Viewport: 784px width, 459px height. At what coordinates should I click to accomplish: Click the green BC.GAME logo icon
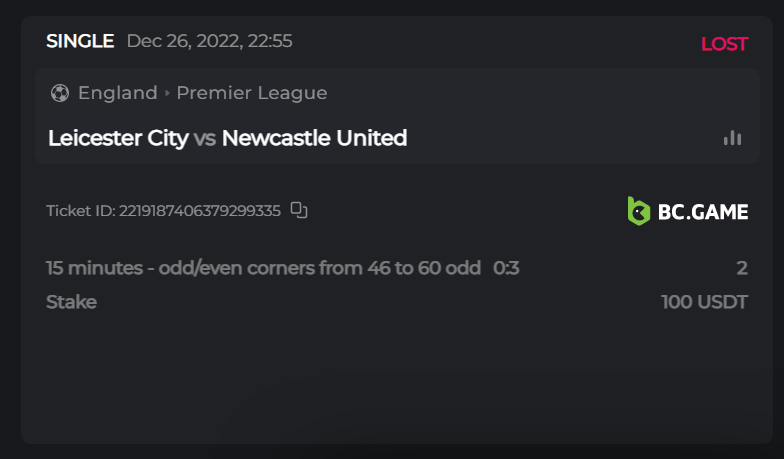click(x=638, y=211)
